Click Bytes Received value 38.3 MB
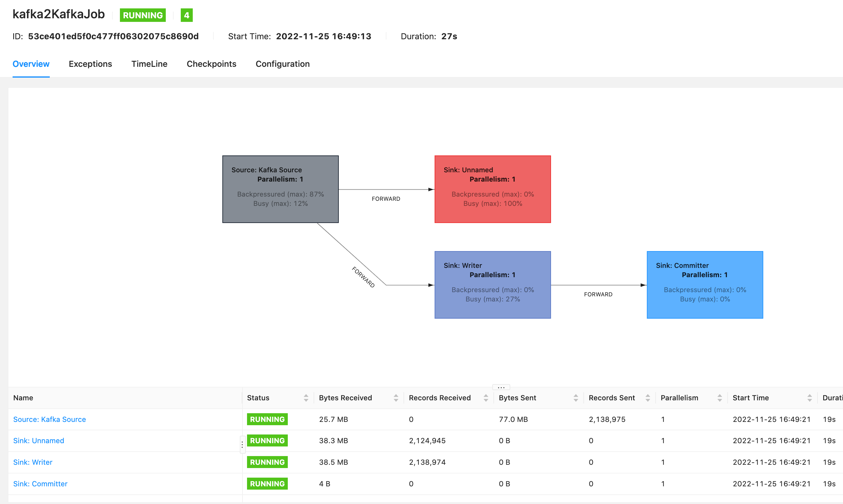The height and width of the screenshot is (504, 843). (333, 440)
